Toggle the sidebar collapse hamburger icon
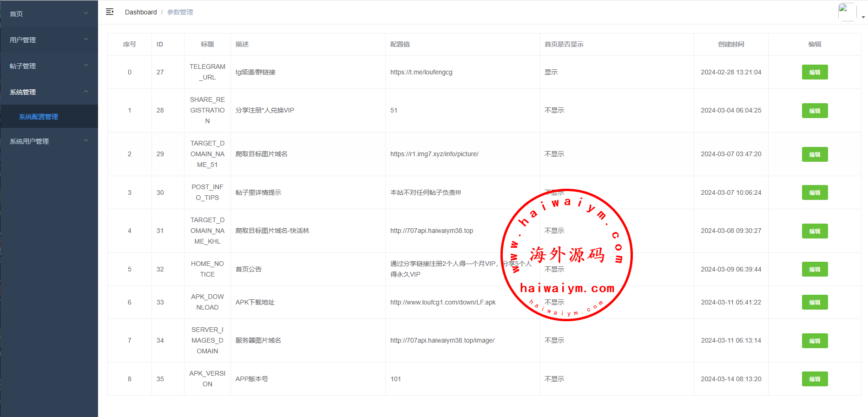Viewport: 868px width, 417px height. click(x=110, y=12)
